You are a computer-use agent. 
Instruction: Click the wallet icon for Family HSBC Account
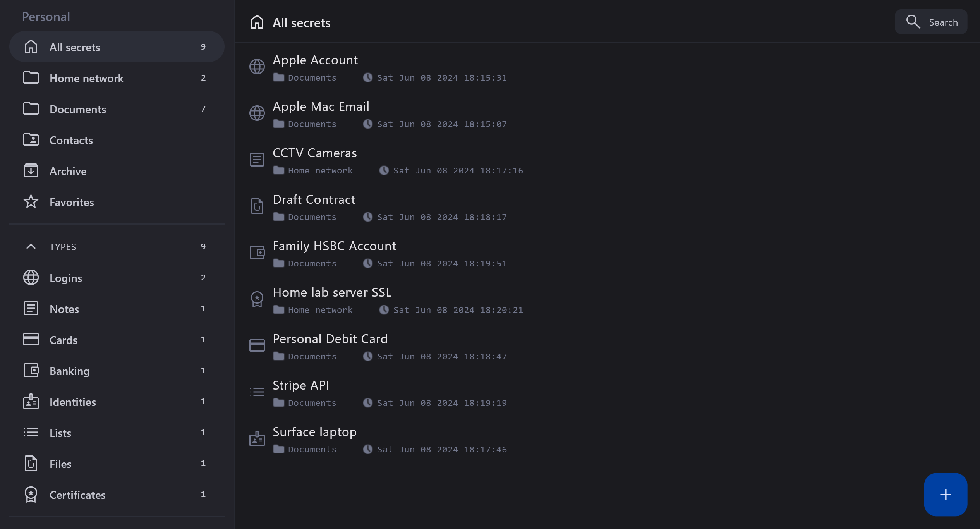257,252
